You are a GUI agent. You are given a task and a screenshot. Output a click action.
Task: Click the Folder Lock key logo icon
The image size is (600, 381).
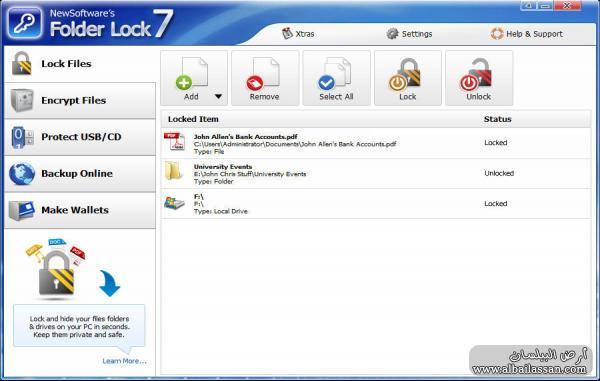(x=24, y=23)
